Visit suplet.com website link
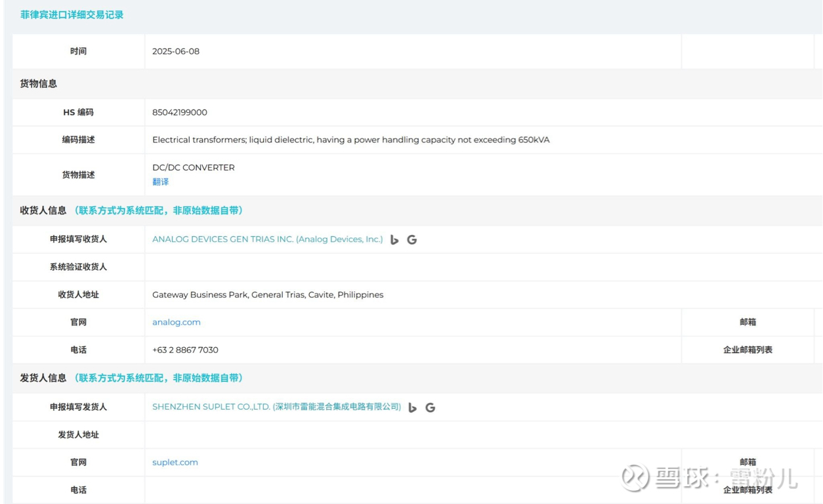This screenshot has height=504, width=823. (175, 462)
